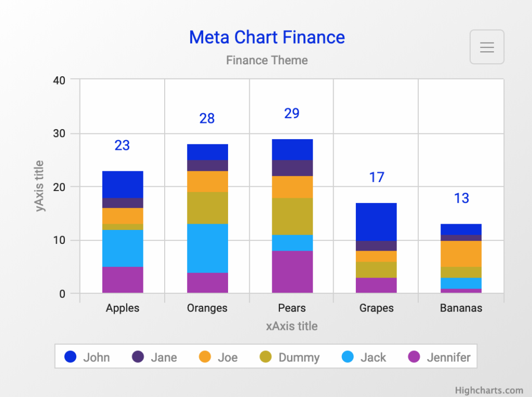Select the Jack segment in Apples bar

(123, 248)
